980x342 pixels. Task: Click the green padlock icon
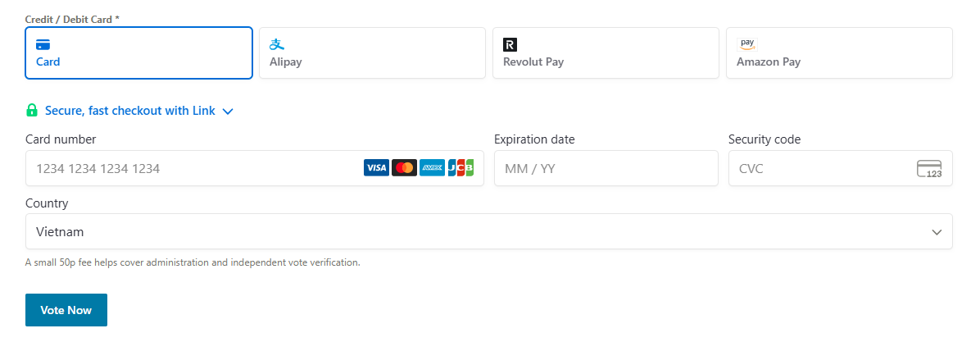(32, 111)
